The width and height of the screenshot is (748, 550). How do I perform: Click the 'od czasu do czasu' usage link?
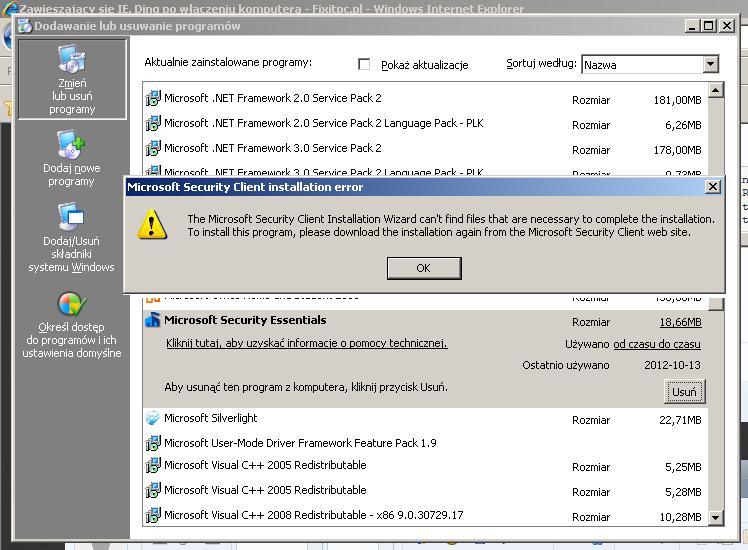click(657, 344)
